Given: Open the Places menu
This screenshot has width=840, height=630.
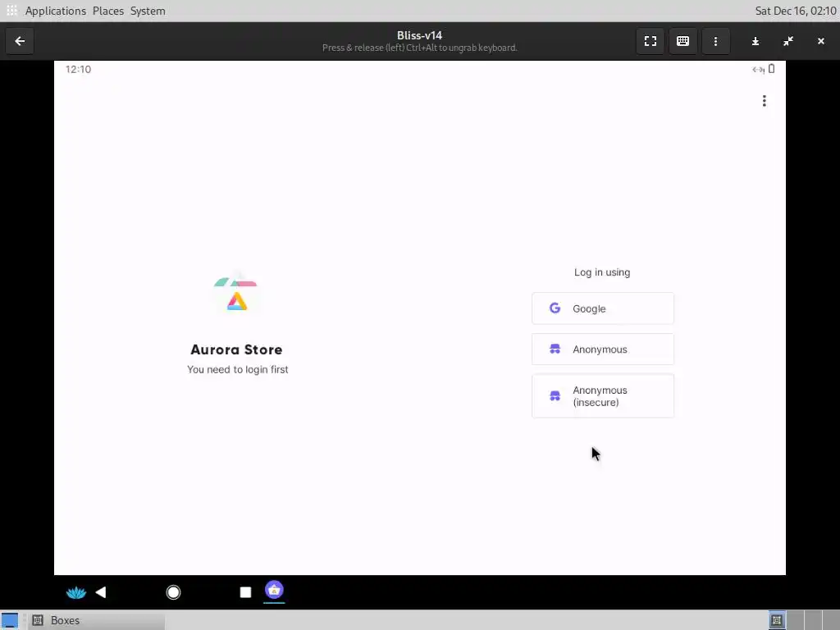Looking at the screenshot, I should (x=108, y=11).
